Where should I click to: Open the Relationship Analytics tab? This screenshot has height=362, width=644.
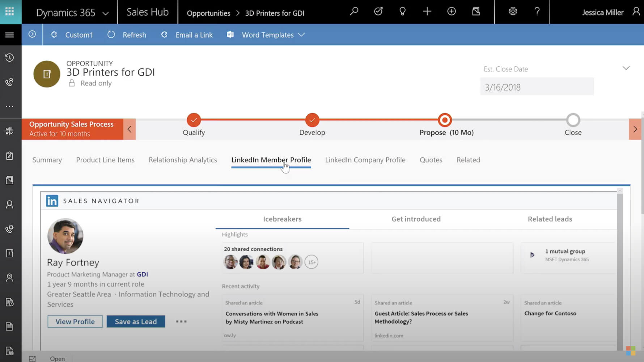click(x=183, y=160)
